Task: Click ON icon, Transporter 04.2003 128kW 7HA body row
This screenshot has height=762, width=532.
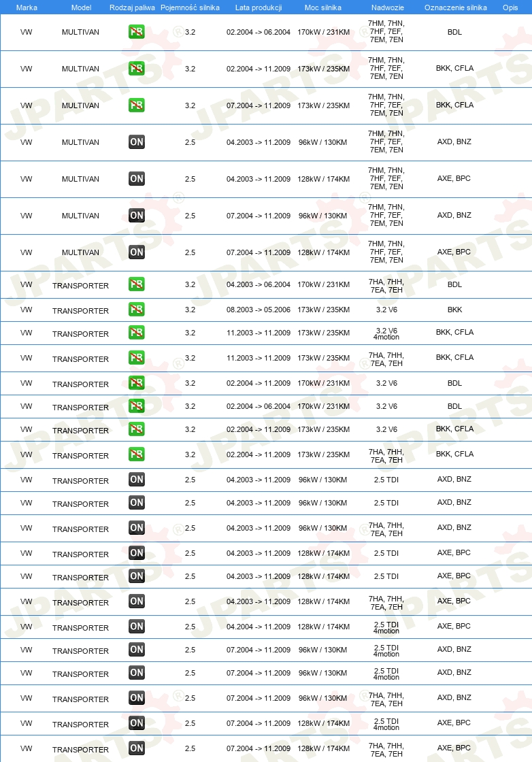Action: 137,601
